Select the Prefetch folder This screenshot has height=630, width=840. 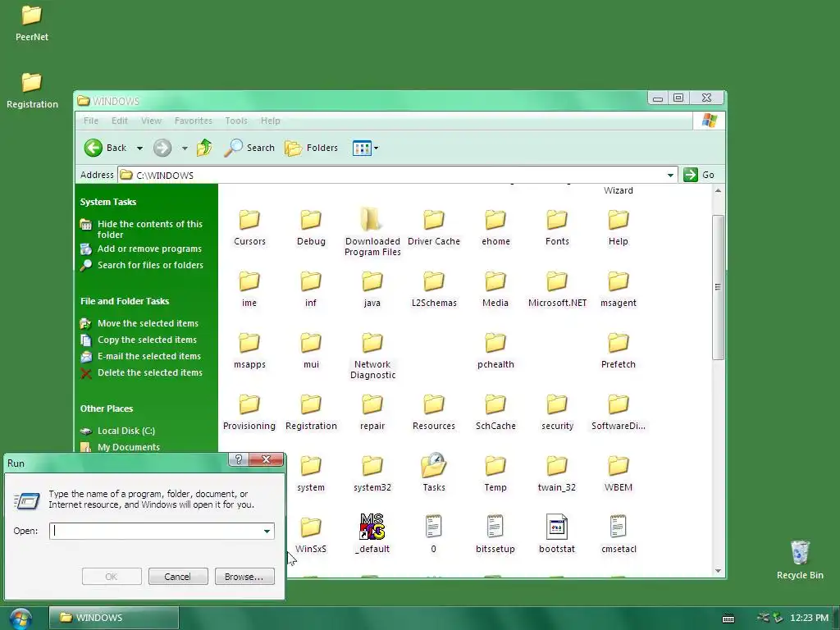click(x=619, y=351)
